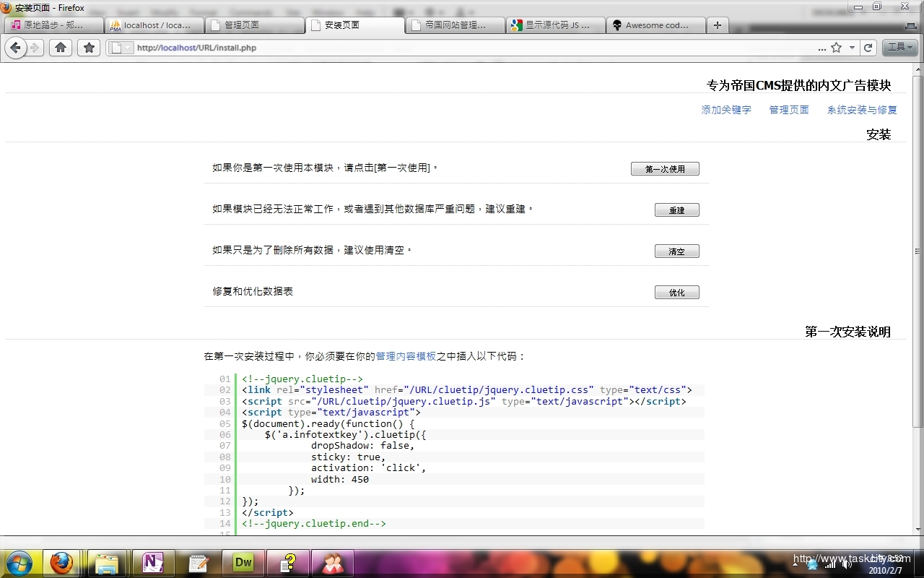Expand the site identity dropdown in address bar
The height and width of the screenshot is (578, 924).
coord(121,48)
